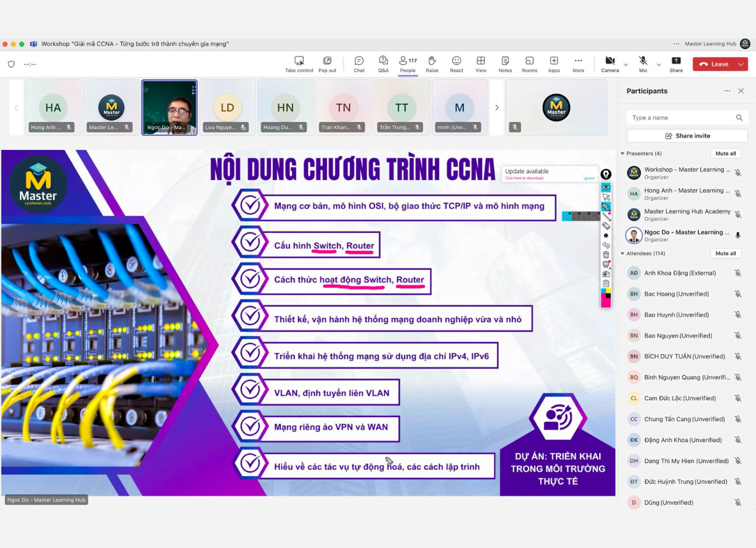Screen dimensions: 756x548
Task: Click the whiteboard easel annotation icon
Action: pyautogui.click(x=606, y=264)
